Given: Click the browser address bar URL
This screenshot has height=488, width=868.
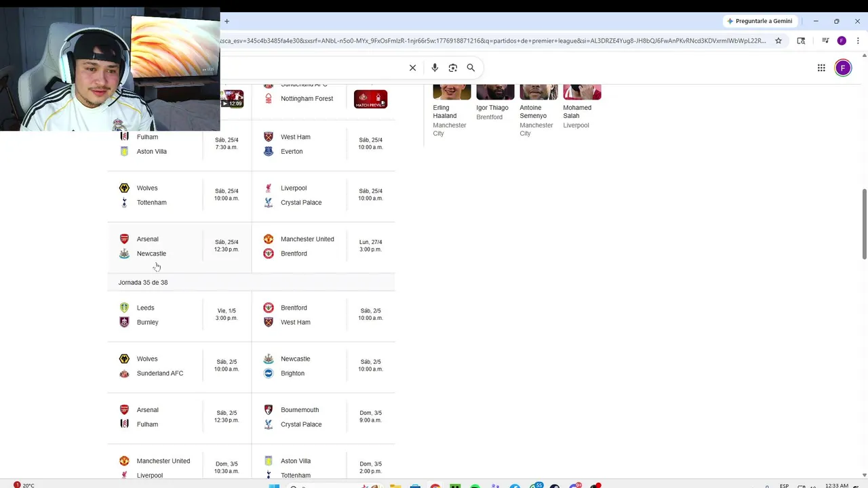Looking at the screenshot, I should (x=493, y=41).
